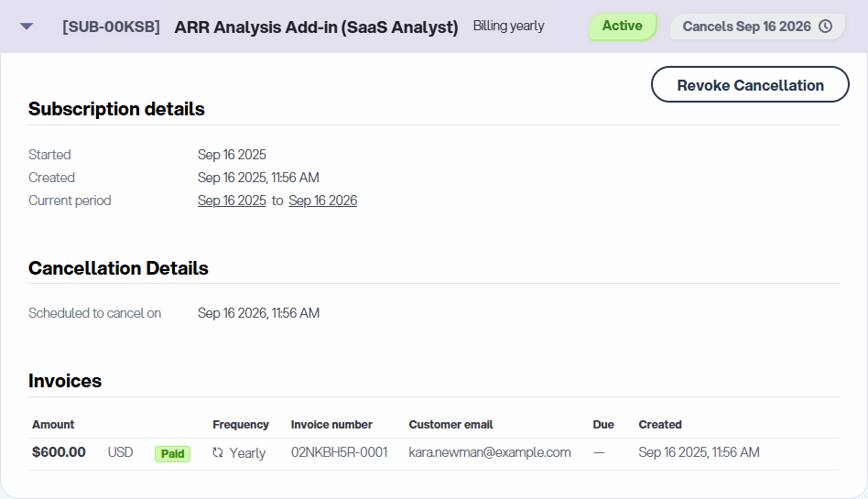Click the $600.00 invoice amount

[59, 452]
